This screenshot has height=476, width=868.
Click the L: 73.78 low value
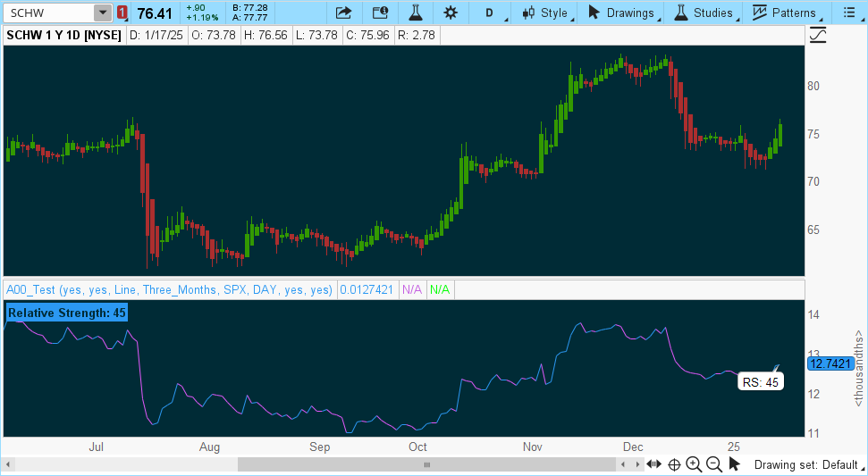click(316, 36)
